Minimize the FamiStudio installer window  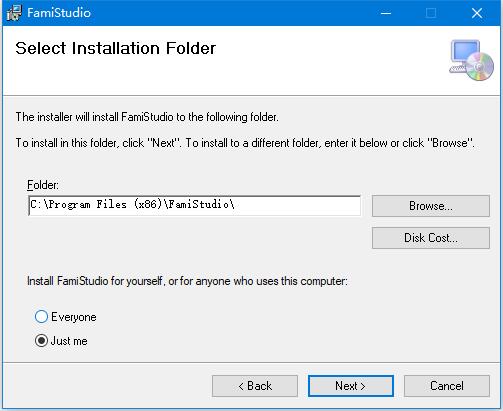pos(386,13)
